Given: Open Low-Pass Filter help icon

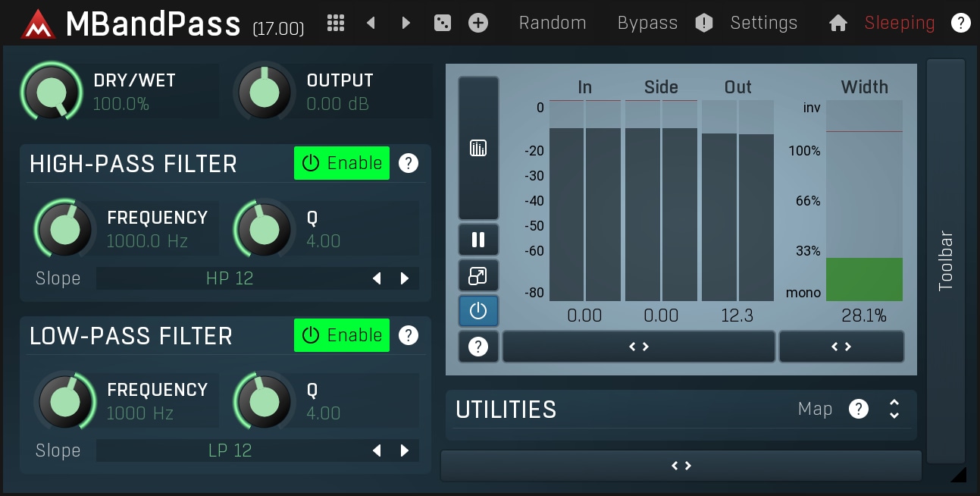Looking at the screenshot, I should point(409,335).
